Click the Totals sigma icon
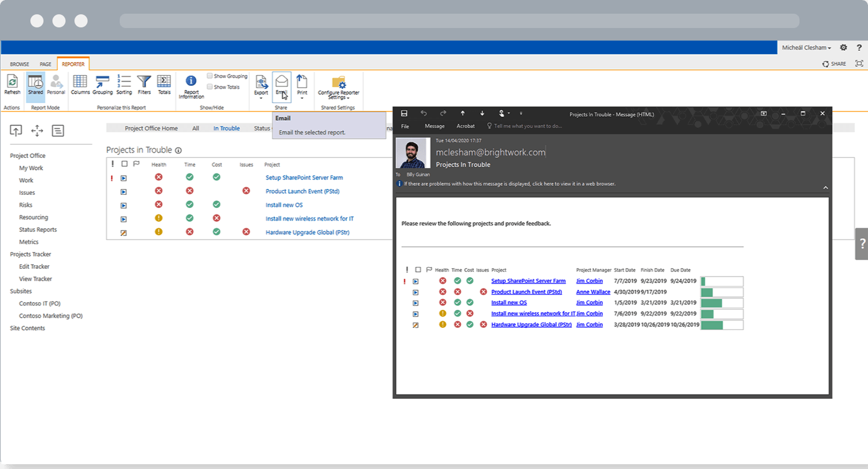The image size is (868, 469). pos(164,84)
